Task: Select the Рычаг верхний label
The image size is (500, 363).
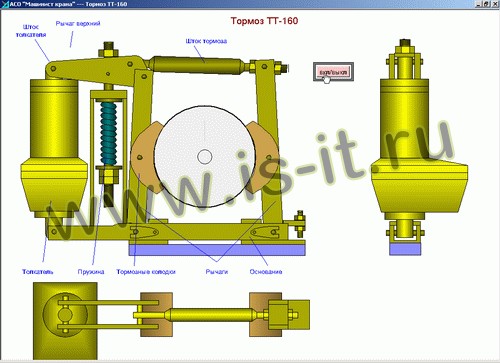Action: tap(78, 24)
